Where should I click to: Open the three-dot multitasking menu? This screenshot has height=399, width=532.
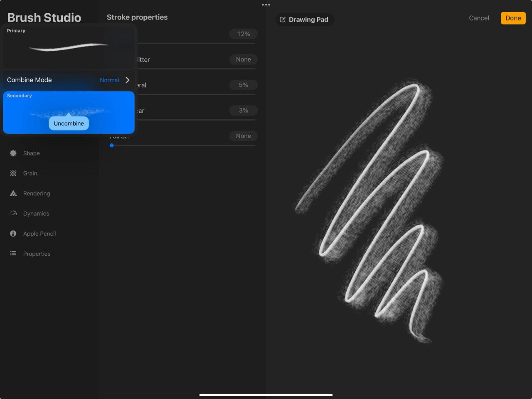[266, 5]
